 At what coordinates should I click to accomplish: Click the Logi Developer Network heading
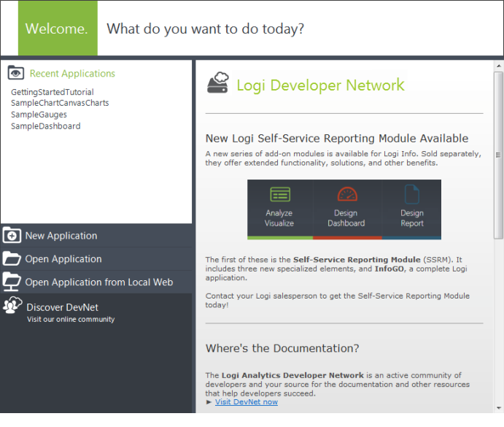[320, 85]
